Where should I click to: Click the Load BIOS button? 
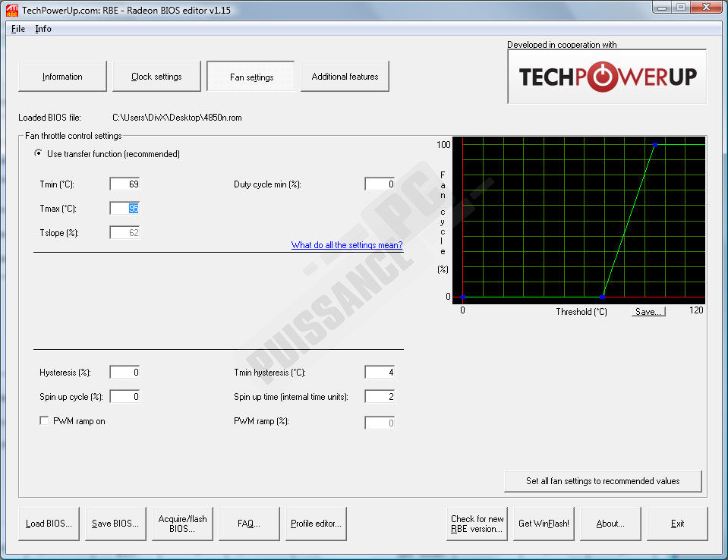point(49,524)
